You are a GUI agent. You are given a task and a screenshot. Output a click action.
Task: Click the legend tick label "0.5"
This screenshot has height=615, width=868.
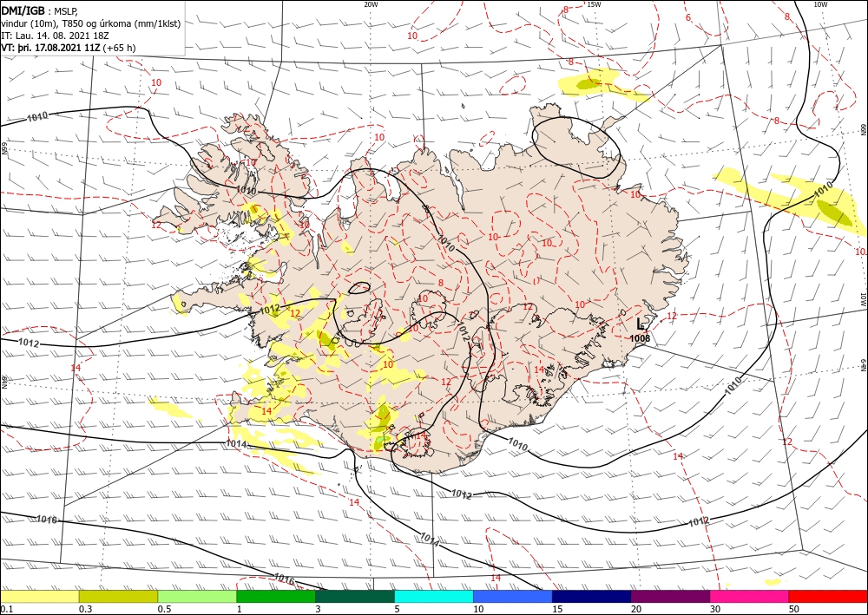(163, 609)
